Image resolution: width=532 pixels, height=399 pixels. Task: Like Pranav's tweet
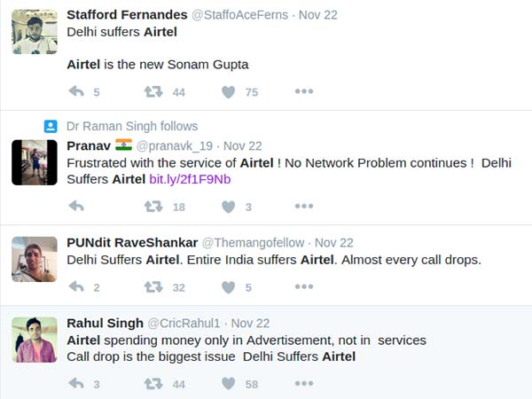228,207
